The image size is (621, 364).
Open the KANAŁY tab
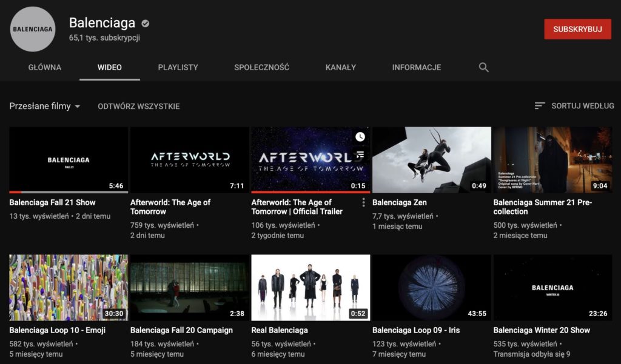coord(341,67)
